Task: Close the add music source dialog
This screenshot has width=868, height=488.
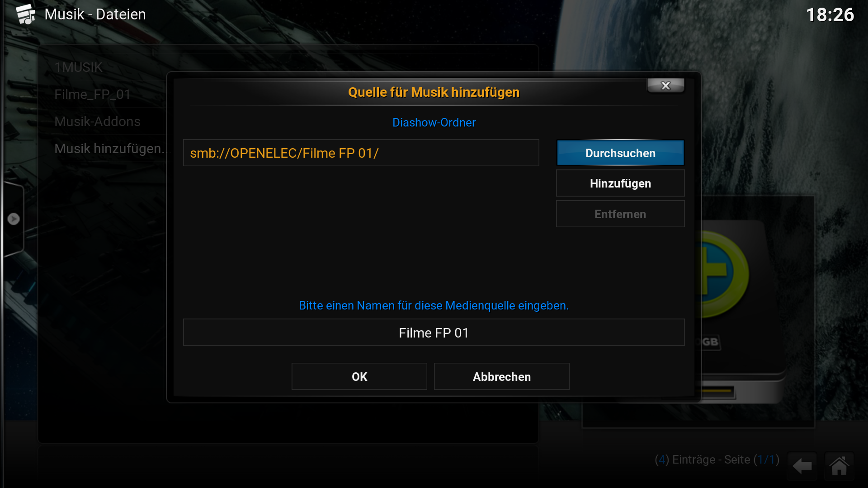Action: coord(665,85)
